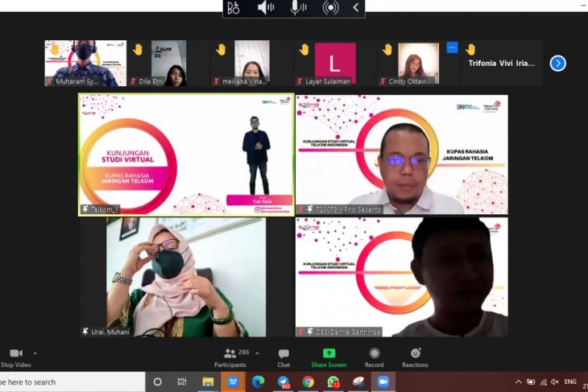This screenshot has height=392, width=588.
Task: Click the Urai Muhani video tile
Action: coord(186,278)
